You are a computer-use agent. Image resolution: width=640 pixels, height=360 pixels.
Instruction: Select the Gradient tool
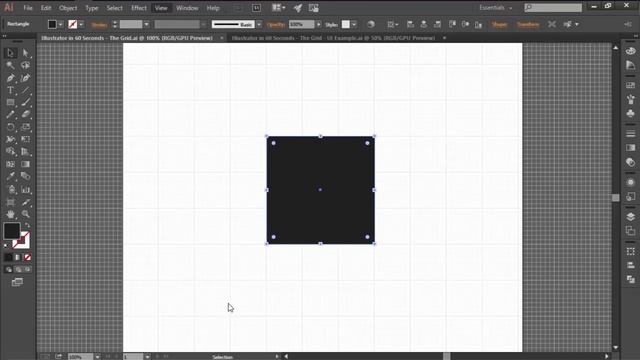[x=25, y=164]
